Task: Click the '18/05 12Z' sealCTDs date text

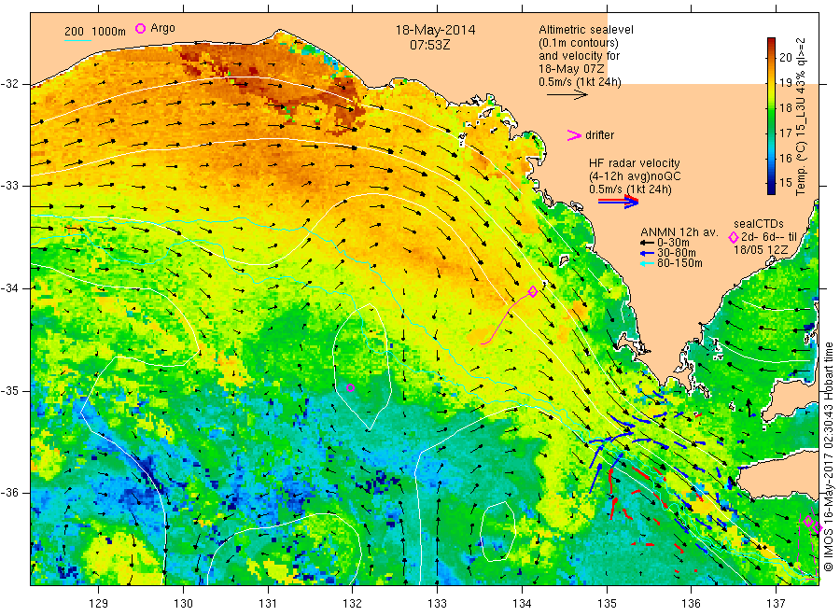Action: click(x=761, y=250)
